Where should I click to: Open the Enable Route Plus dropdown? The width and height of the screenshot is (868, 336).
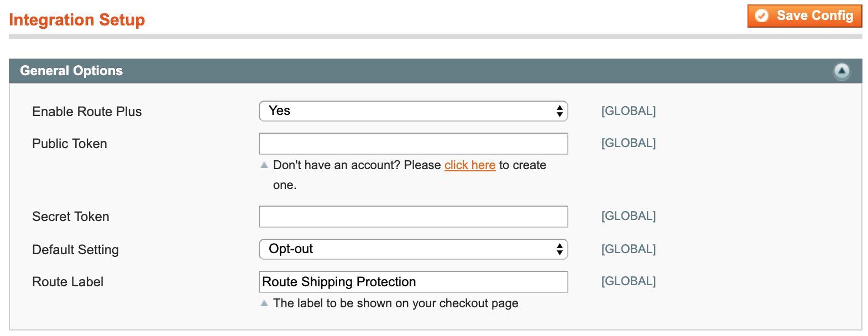pos(413,111)
